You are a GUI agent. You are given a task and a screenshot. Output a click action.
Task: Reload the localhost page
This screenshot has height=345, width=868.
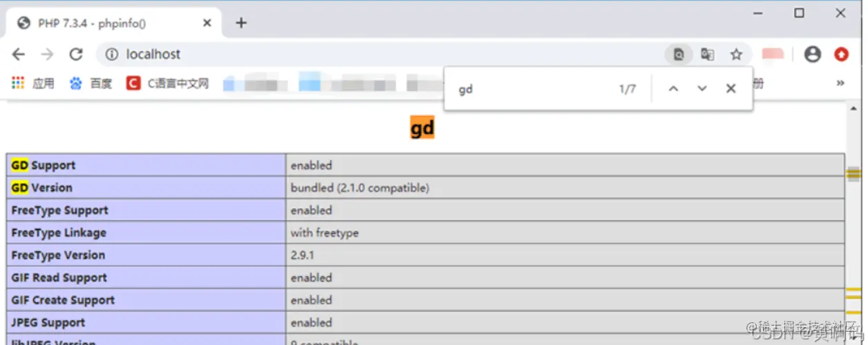point(76,55)
